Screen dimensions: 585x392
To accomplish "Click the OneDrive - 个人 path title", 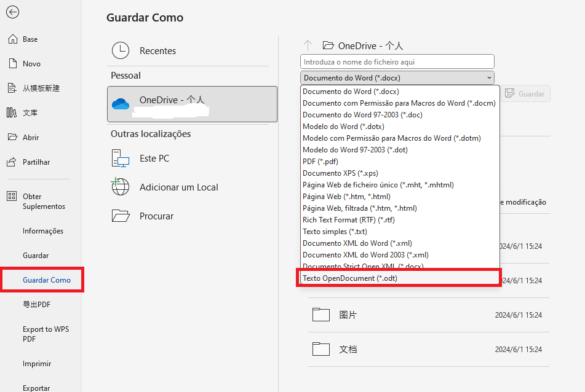I will 370,45.
